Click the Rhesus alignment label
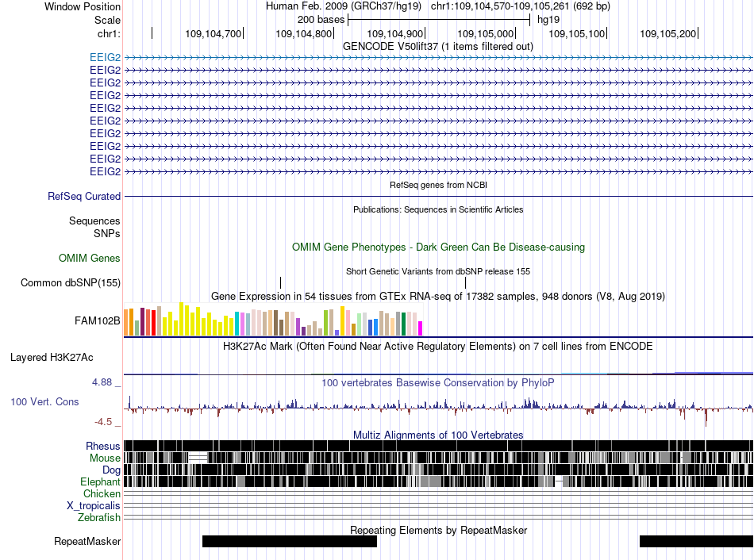 click(x=103, y=446)
